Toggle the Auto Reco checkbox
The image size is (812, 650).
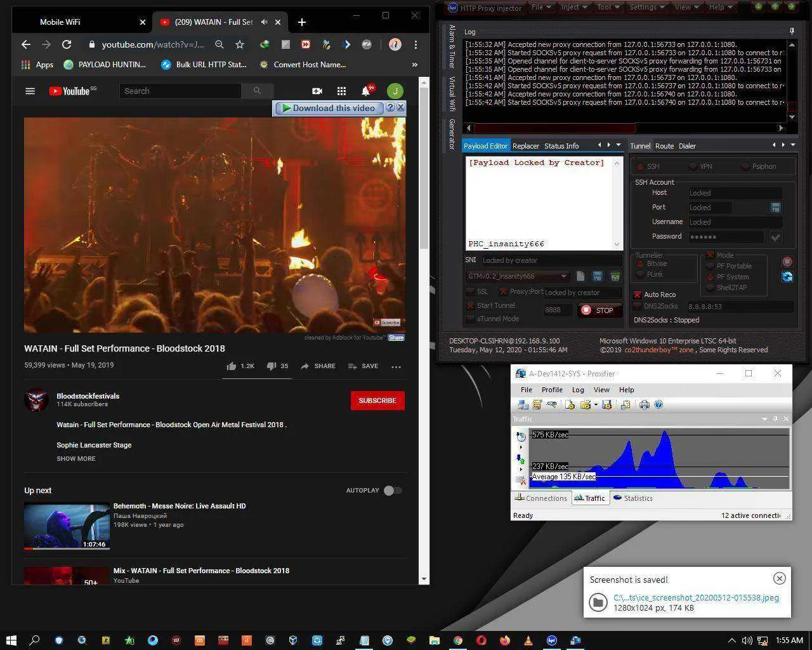coord(638,295)
